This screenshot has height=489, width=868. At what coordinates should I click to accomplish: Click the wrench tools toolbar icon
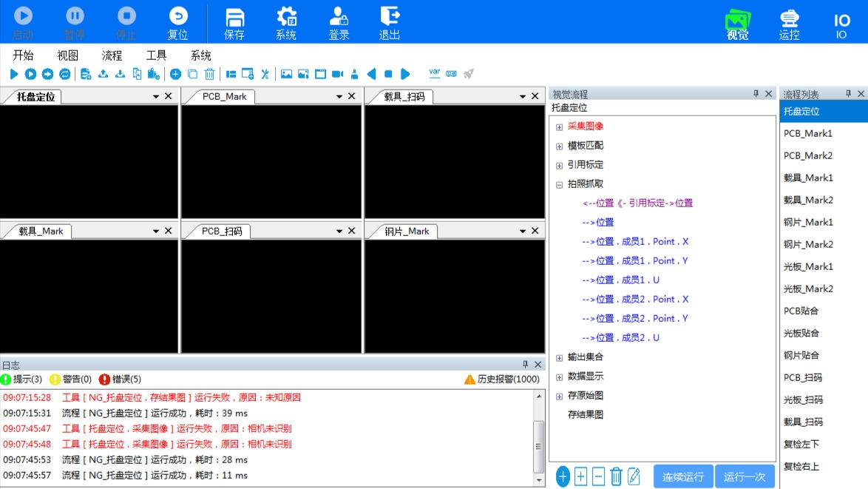[265, 74]
